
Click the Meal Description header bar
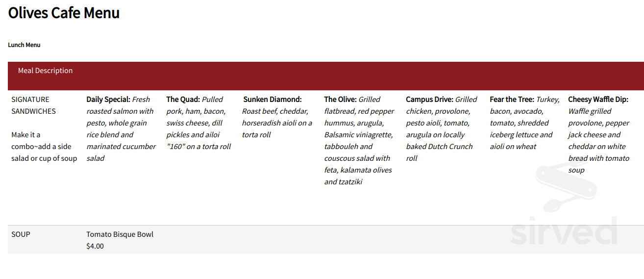click(x=326, y=76)
